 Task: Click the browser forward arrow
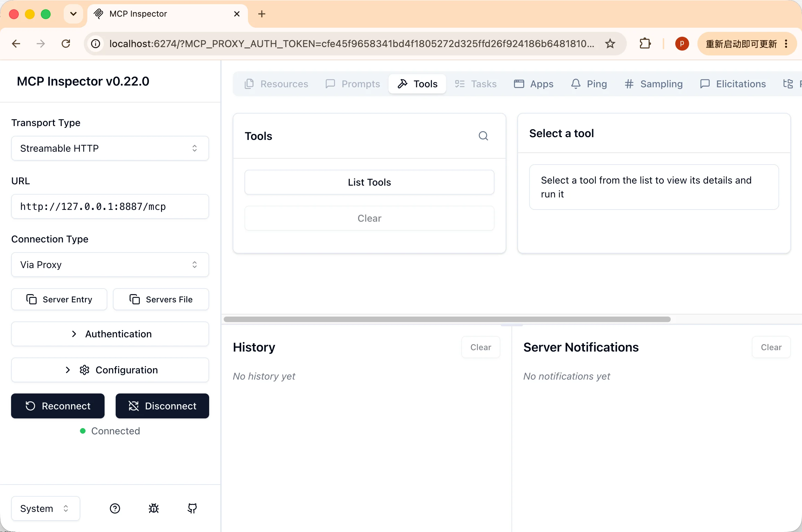(x=41, y=44)
